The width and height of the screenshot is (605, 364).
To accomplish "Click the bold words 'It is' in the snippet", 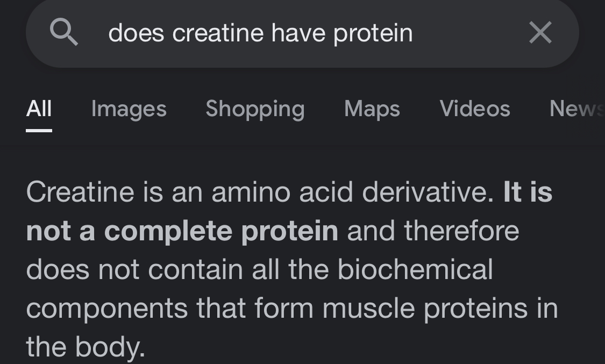I will click(528, 192).
